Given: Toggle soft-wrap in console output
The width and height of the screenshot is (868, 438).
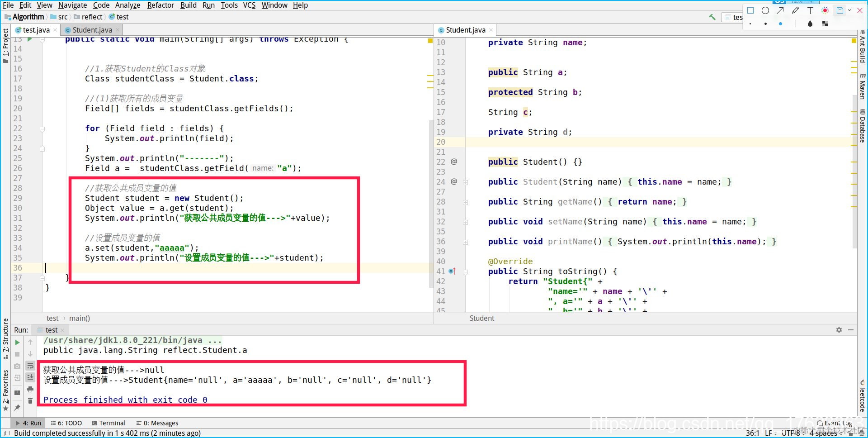Looking at the screenshot, I should (x=30, y=366).
